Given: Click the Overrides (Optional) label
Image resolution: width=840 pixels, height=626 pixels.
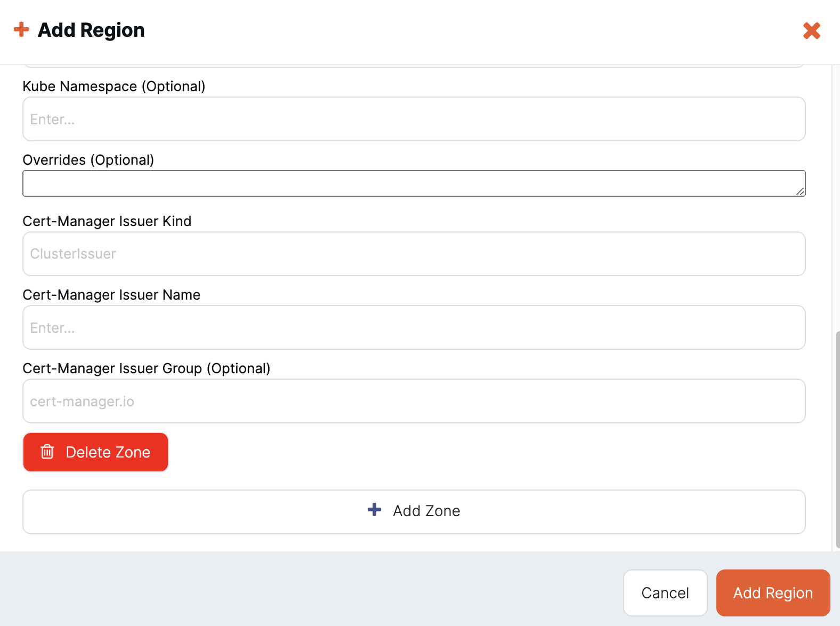Looking at the screenshot, I should [88, 160].
